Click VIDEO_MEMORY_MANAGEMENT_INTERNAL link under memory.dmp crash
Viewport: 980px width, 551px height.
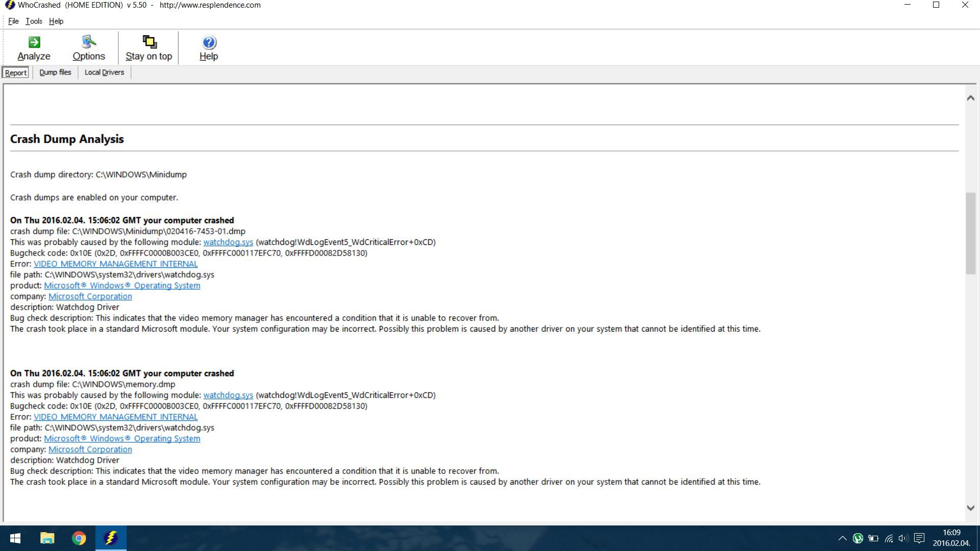115,417
